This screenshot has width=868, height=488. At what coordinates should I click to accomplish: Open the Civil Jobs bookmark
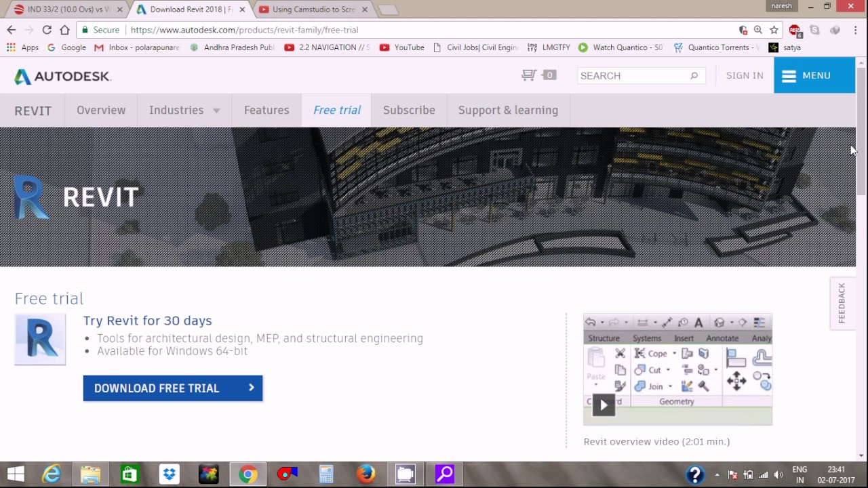pyautogui.click(x=475, y=47)
